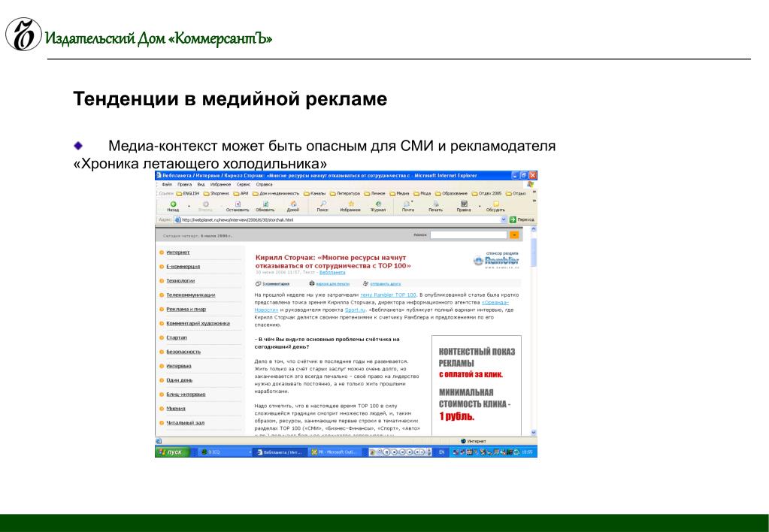
Task: Click the Print (Печать) toolbar icon
Action: 435,204
